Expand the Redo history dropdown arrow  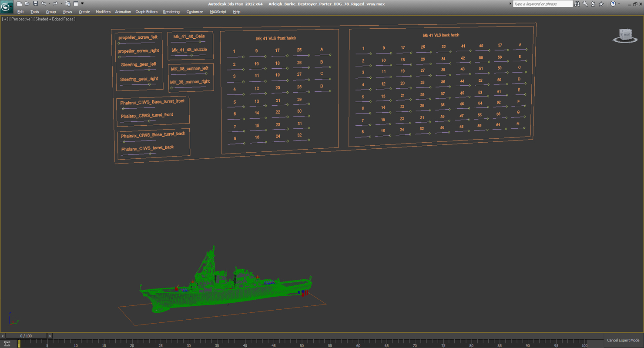[61, 4]
